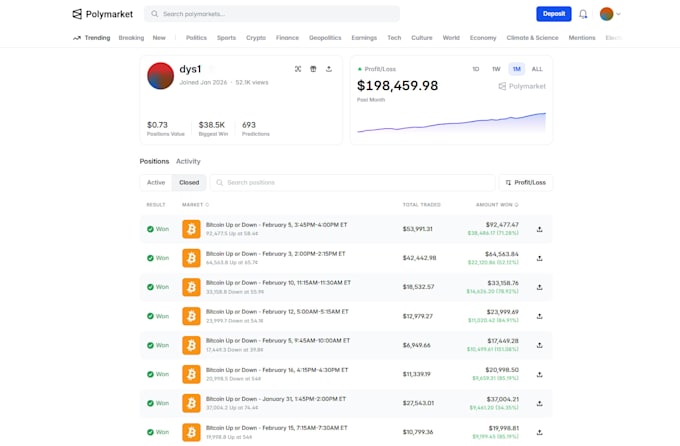This screenshot has width=680, height=446.
Task: Show Active positions
Action: pos(156,183)
